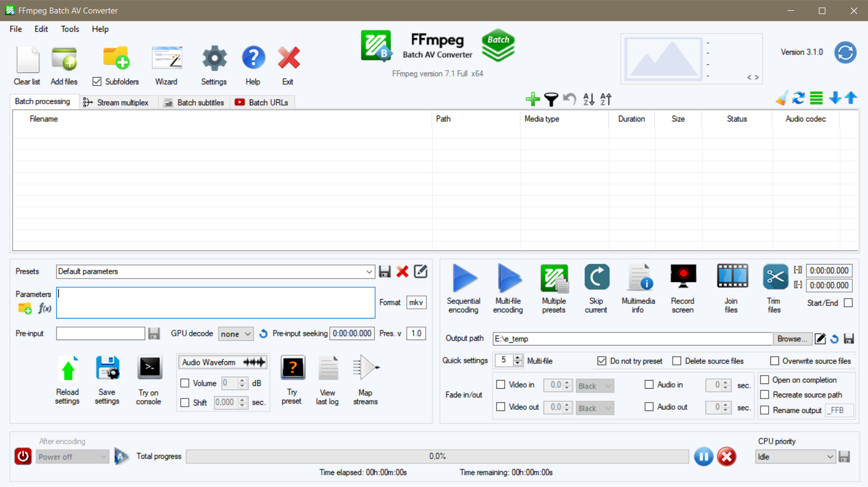Click into the Parameters text box
This screenshot has width=868, height=487.
coord(216,303)
